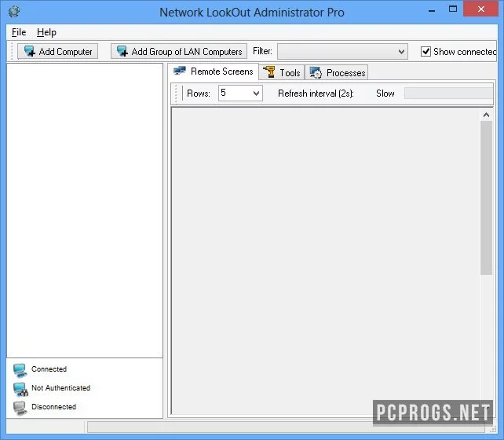This screenshot has width=504, height=440.
Task: Maximize the Network LookOut window
Action: 453,9
